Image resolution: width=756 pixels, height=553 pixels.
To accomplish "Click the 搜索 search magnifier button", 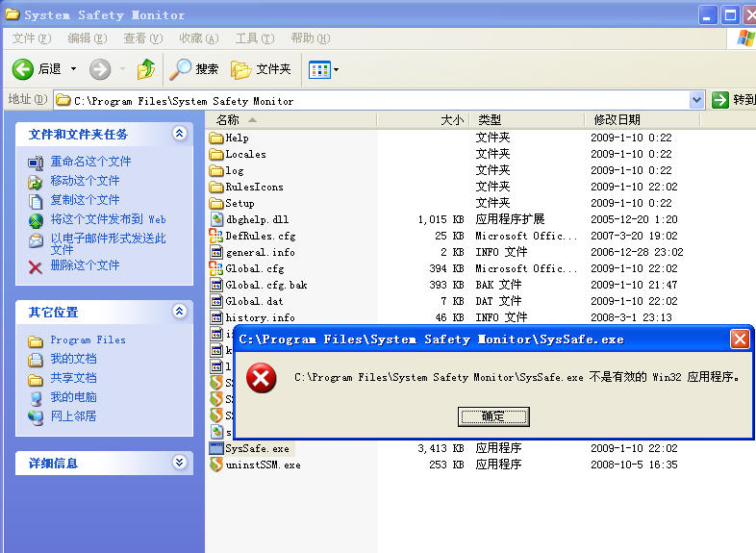I will 194,69.
